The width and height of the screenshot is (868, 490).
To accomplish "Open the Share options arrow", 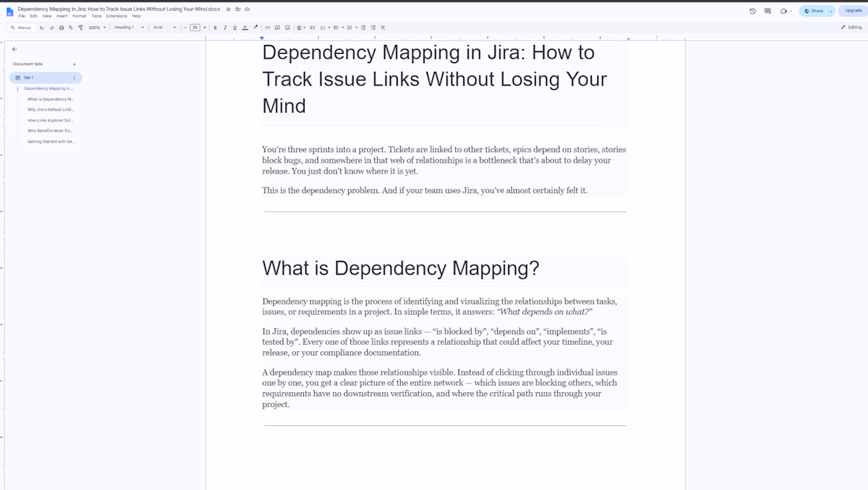I will pyautogui.click(x=831, y=11).
